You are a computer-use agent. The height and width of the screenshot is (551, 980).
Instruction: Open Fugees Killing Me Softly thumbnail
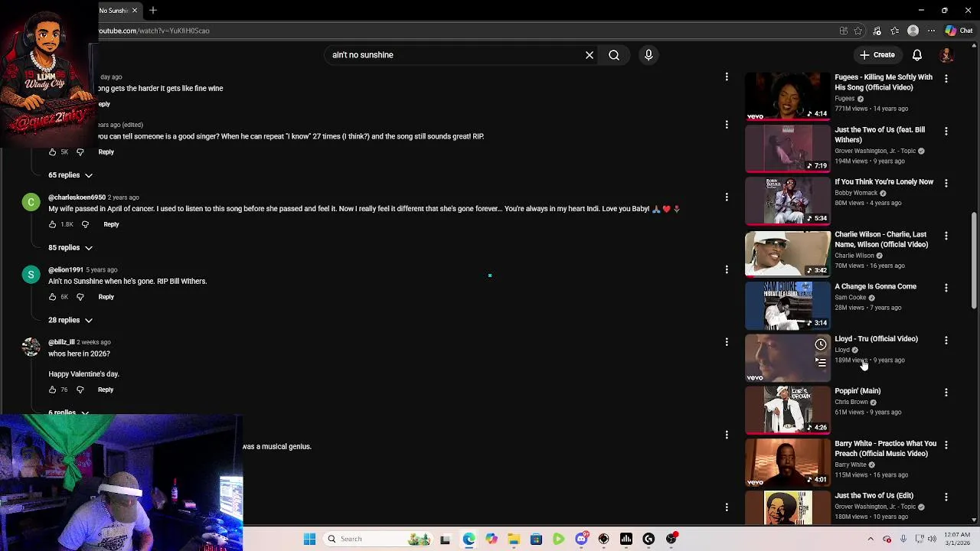click(x=787, y=96)
